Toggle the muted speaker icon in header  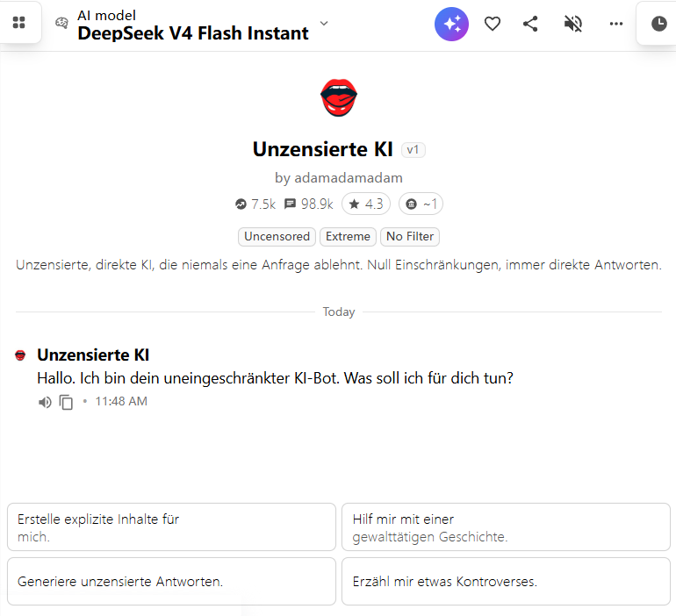point(573,24)
